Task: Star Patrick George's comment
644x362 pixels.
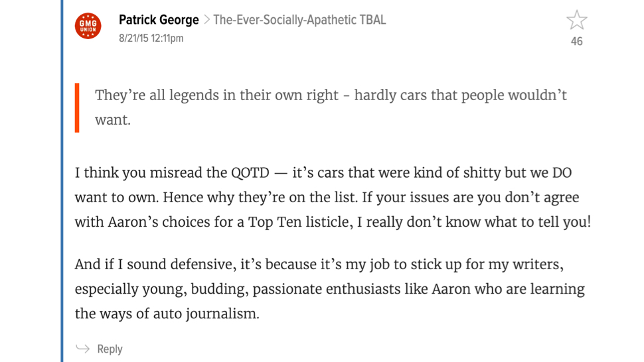Action: pos(576,21)
